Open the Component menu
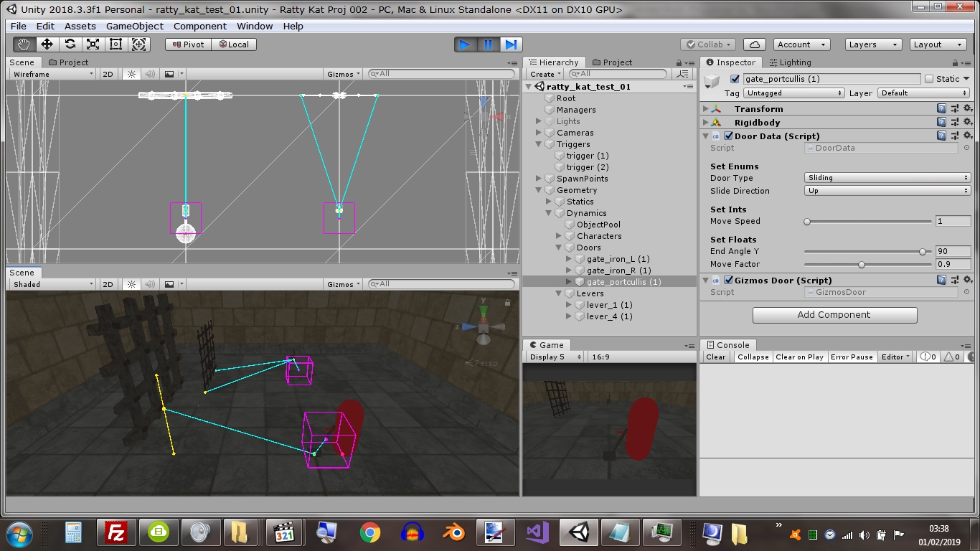 200,26
